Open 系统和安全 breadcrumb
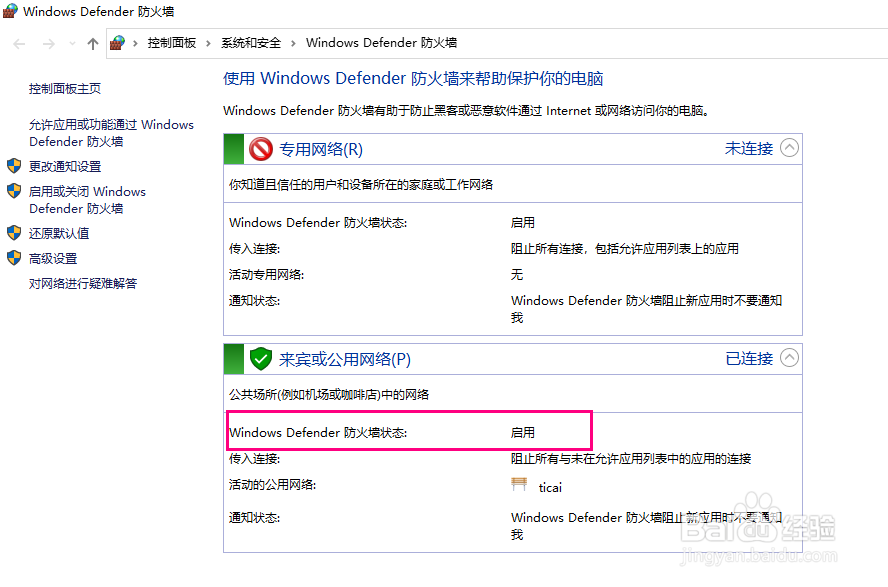Image resolution: width=888 pixels, height=587 pixels. pyautogui.click(x=251, y=43)
